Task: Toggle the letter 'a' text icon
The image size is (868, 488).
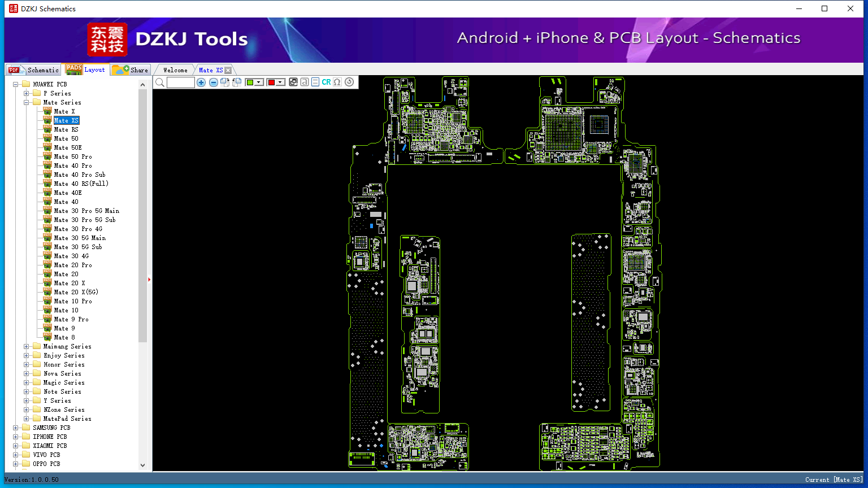Action: 305,82
